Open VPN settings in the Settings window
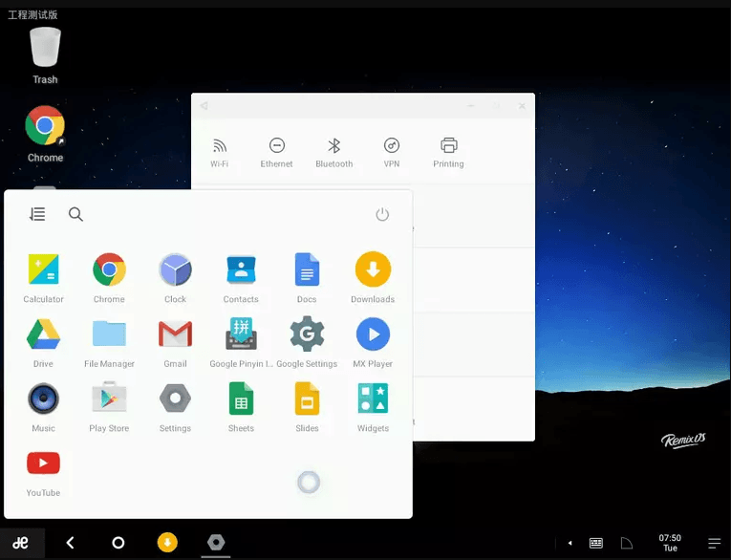 392,153
